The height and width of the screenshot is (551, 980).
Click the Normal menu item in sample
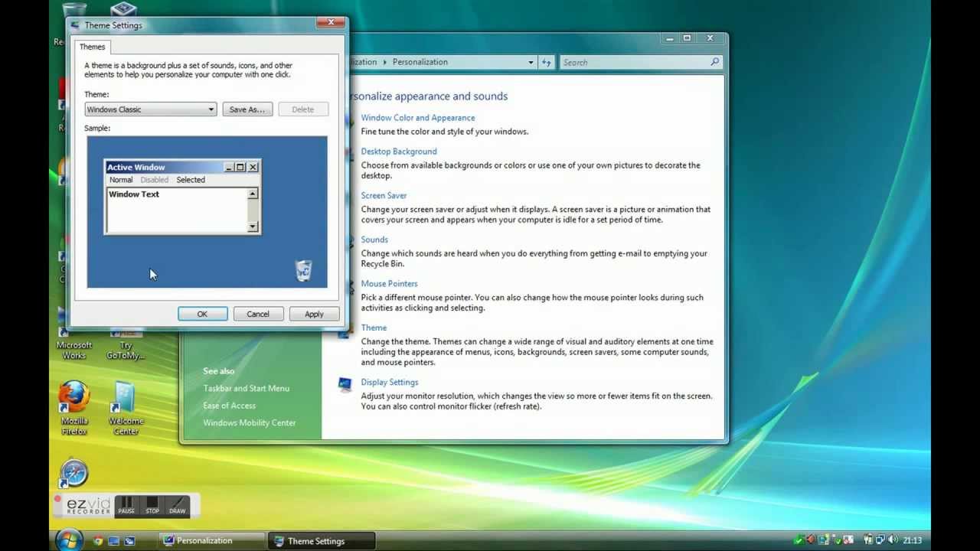click(121, 180)
